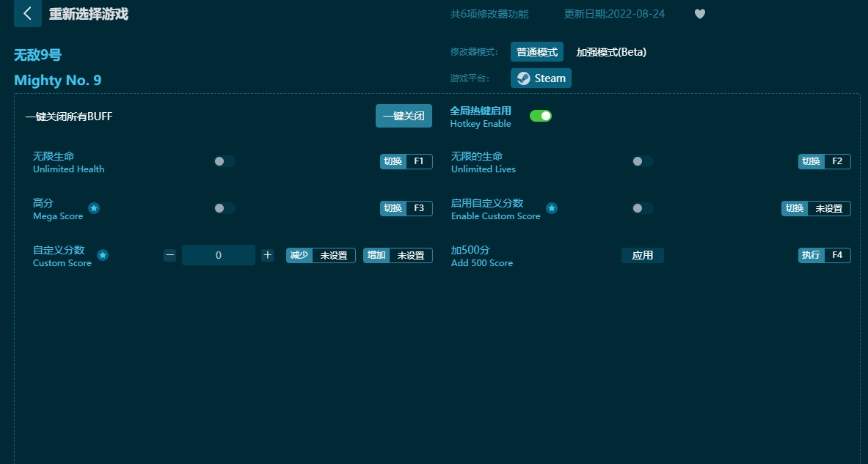Screen dimensions: 868x464
Task: Turn on the Mega Score toggle
Action: click(225, 208)
